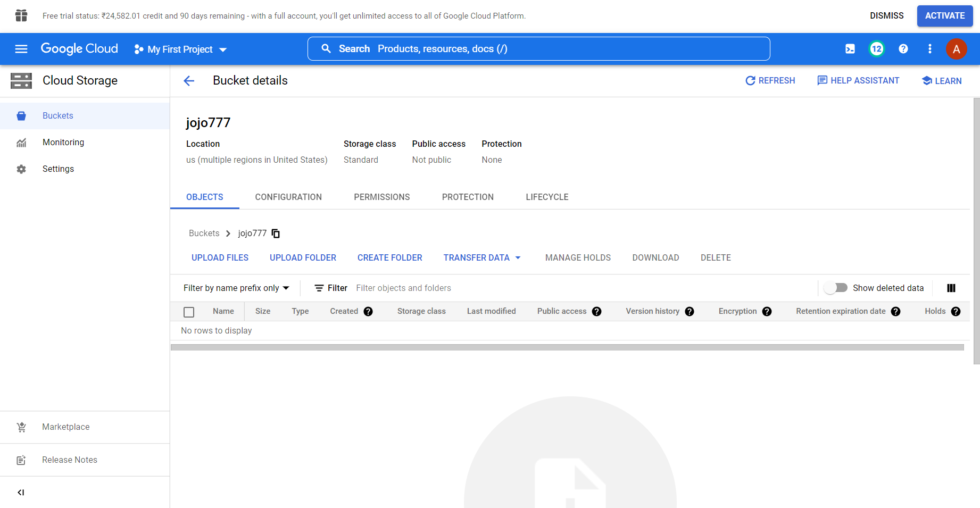Viewport: 980px width, 508px height.
Task: Open the Help Assistant
Action: point(858,81)
